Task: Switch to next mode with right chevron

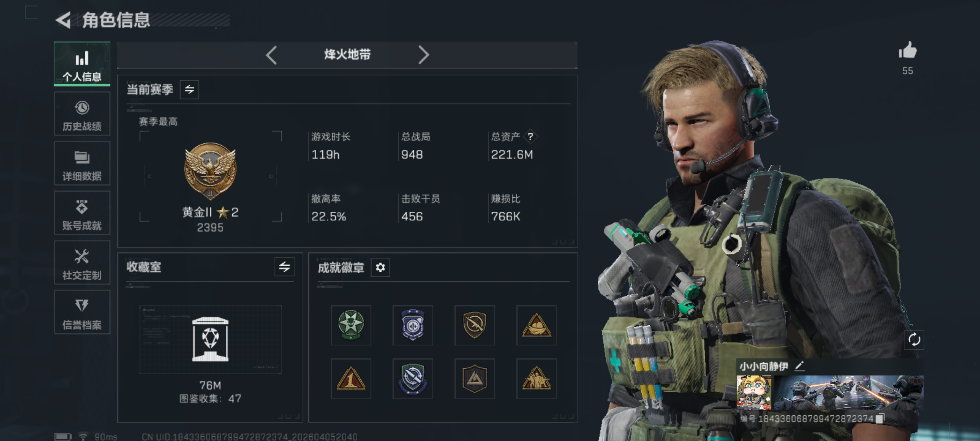Action: (x=424, y=55)
